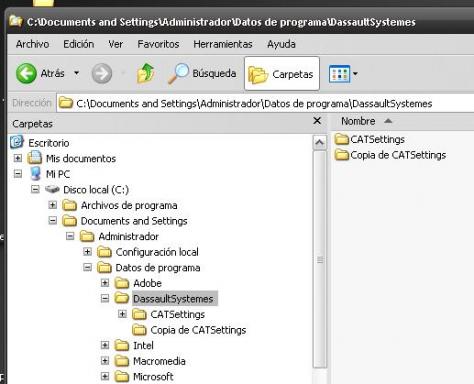Open the Favoritos menu
The image size is (474, 384).
158,44
